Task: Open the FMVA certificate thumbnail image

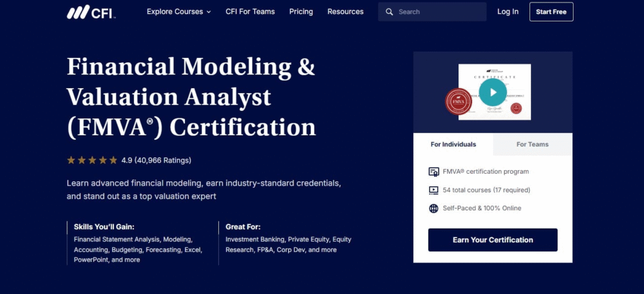Action: tap(494, 92)
